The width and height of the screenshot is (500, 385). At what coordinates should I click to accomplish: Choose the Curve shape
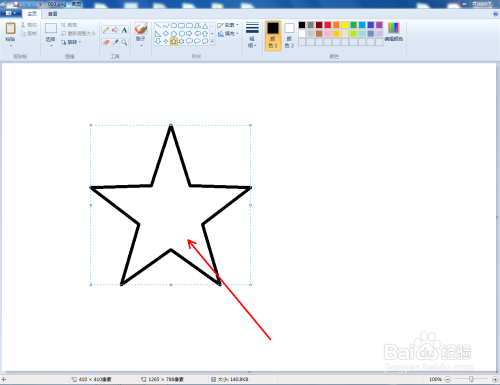[166, 26]
